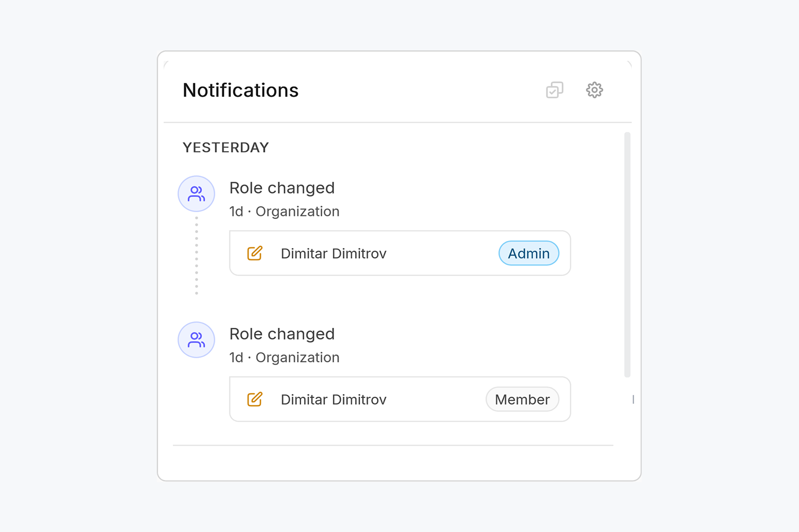This screenshot has width=799, height=532.
Task: Click the first notification's 1d · Organization text
Action: click(284, 212)
